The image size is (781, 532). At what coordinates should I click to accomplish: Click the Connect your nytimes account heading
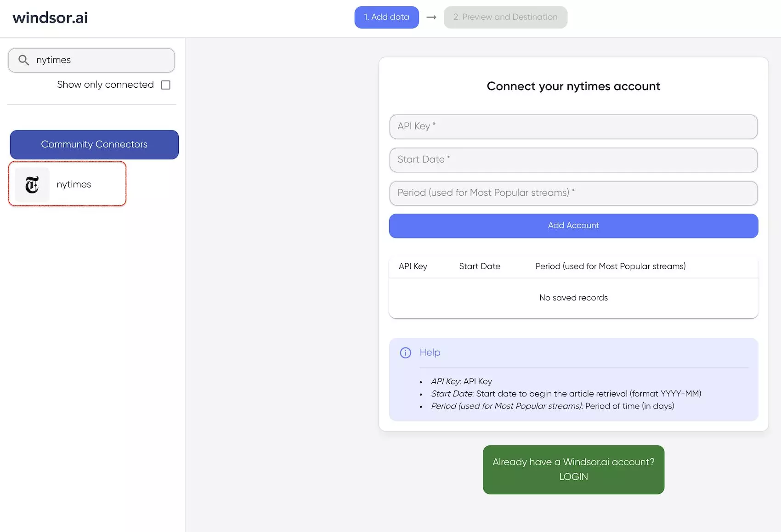(x=573, y=86)
